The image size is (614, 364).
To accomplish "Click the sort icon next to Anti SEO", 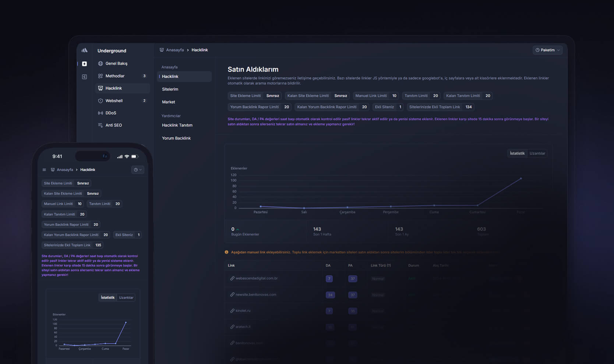I will click(x=100, y=125).
